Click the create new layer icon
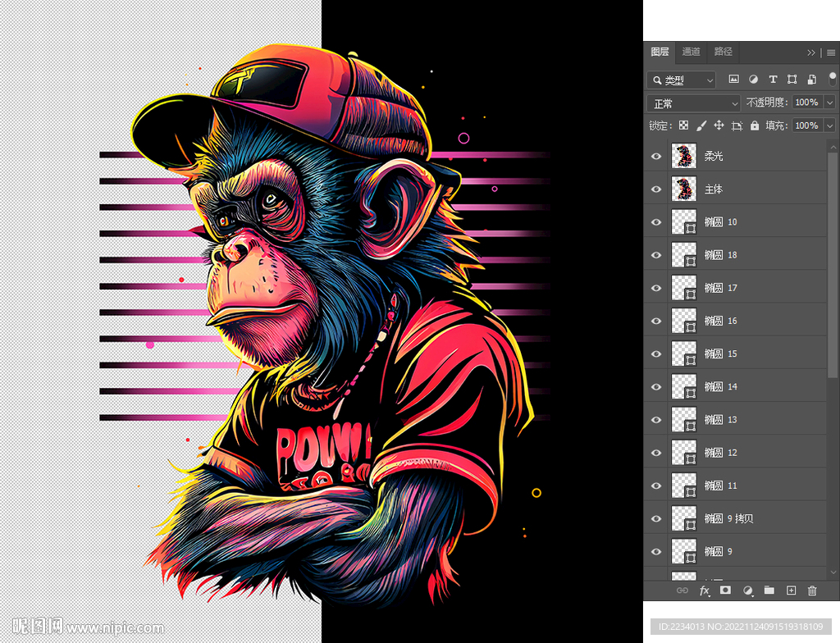Viewport: 840px width, 643px height. [x=792, y=591]
